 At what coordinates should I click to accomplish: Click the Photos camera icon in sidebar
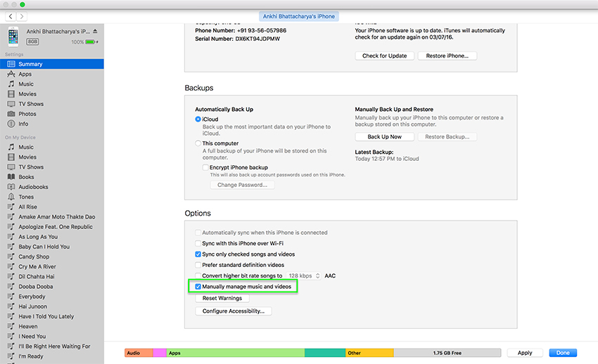click(x=11, y=114)
